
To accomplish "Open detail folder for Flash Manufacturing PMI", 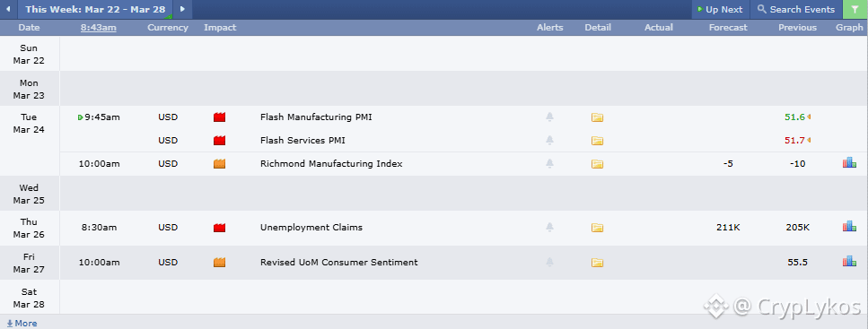I will click(597, 117).
